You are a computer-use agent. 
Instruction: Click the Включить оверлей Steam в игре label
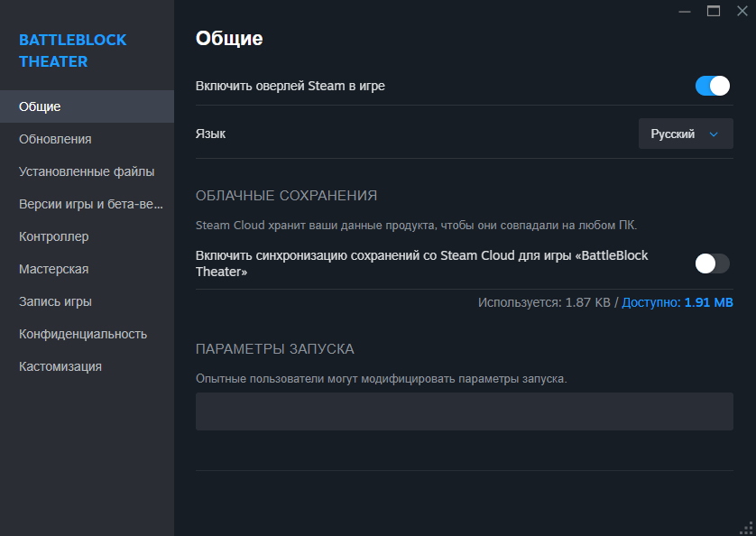[x=290, y=86]
